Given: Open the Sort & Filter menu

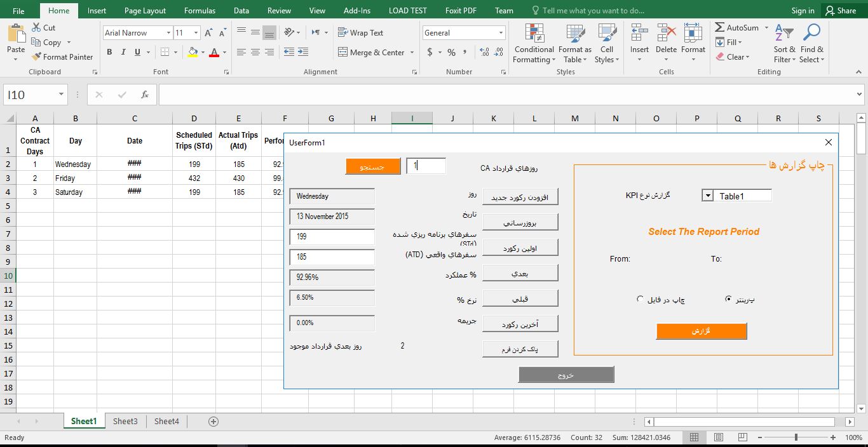Looking at the screenshot, I should click(x=784, y=43).
